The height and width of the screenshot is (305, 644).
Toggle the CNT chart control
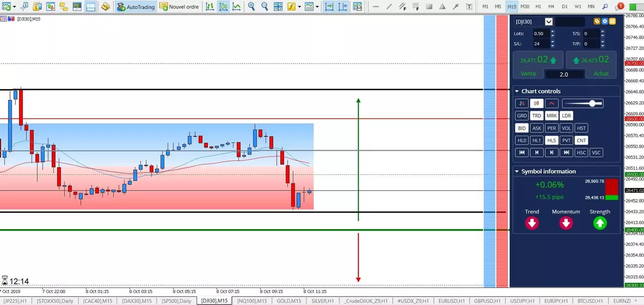[582, 141]
